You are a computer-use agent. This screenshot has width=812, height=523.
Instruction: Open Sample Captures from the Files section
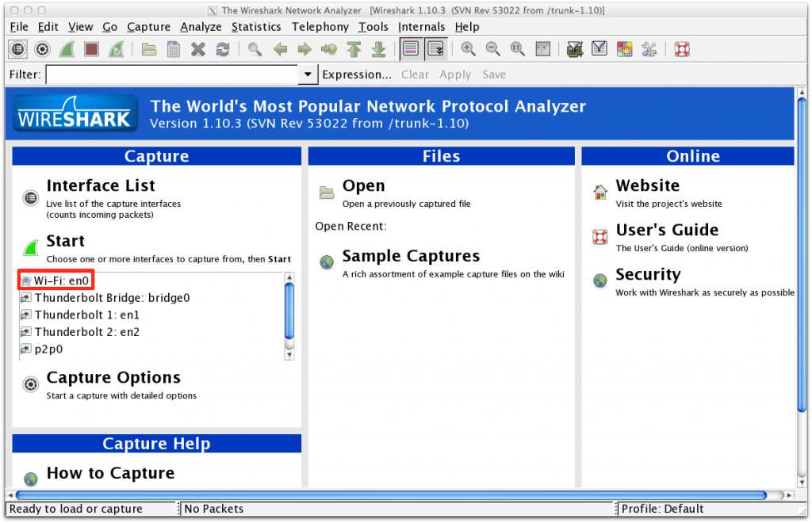click(411, 256)
